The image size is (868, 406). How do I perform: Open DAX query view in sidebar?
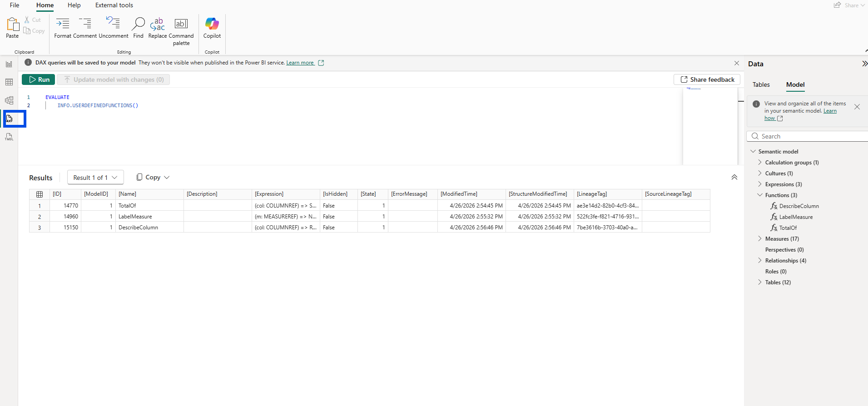pyautogui.click(x=9, y=119)
